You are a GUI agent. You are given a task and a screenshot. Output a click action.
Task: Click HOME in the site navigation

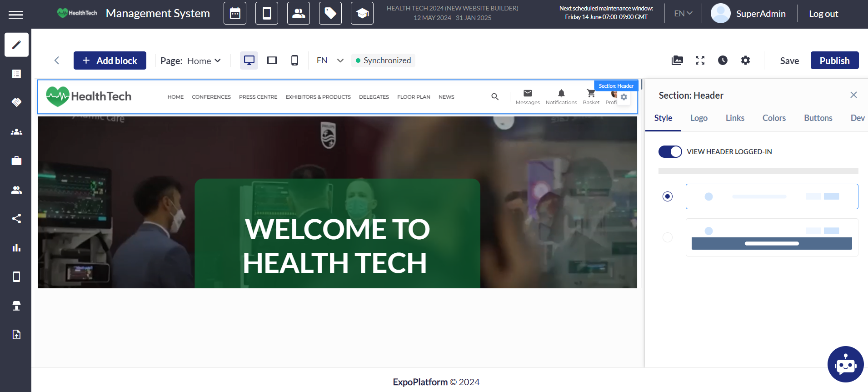(175, 97)
